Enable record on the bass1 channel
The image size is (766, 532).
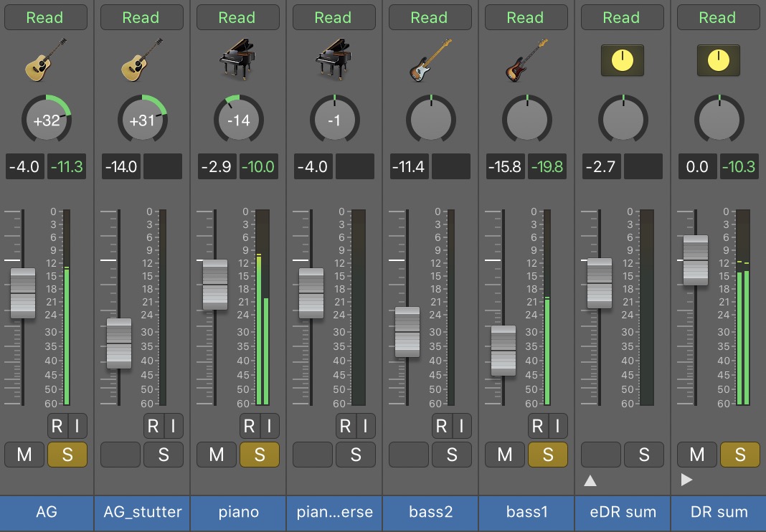tap(537, 426)
